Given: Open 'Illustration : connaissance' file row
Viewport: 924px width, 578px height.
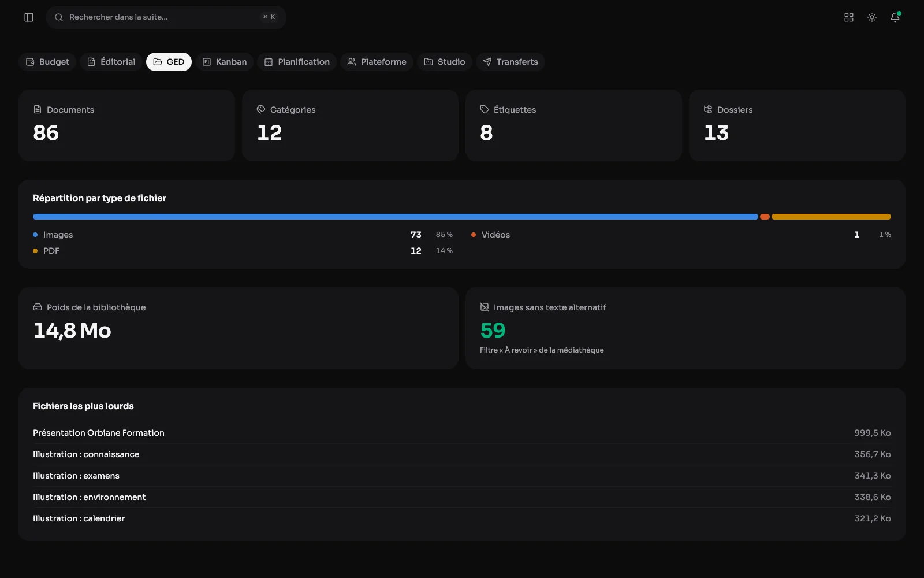Looking at the screenshot, I should coord(462,454).
